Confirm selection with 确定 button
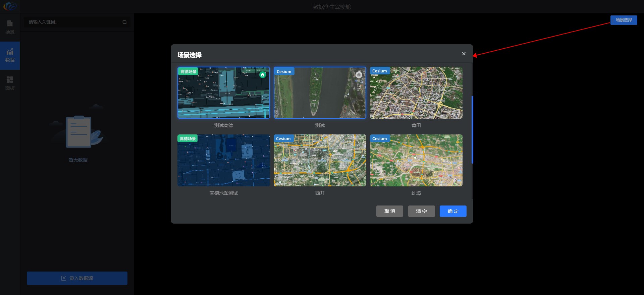The height and width of the screenshot is (295, 644). 453,211
